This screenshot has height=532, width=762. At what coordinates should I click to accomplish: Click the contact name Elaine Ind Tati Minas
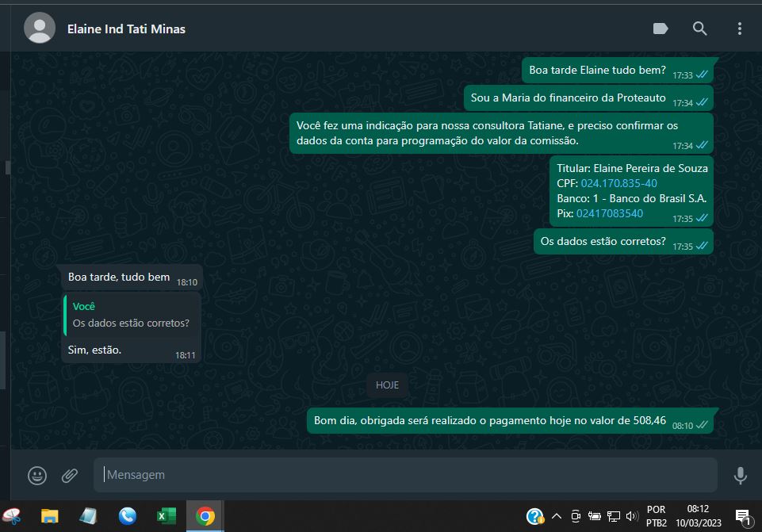[126, 29]
